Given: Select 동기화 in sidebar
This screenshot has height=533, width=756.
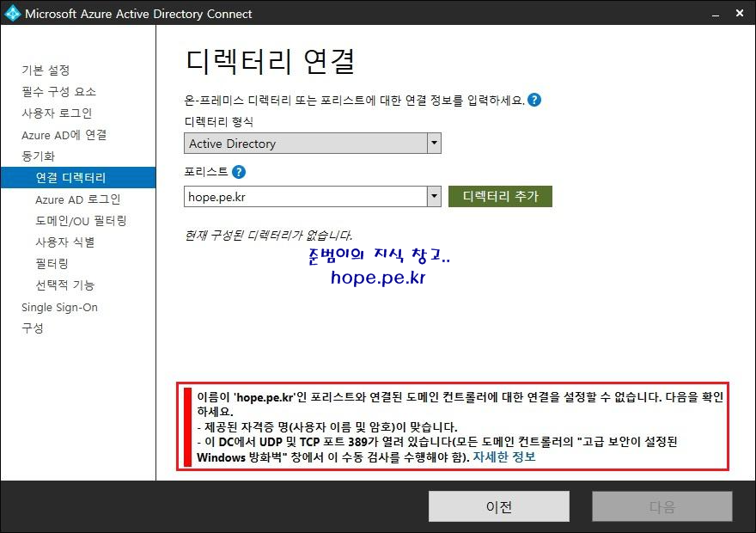Looking at the screenshot, I should pyautogui.click(x=38, y=156).
